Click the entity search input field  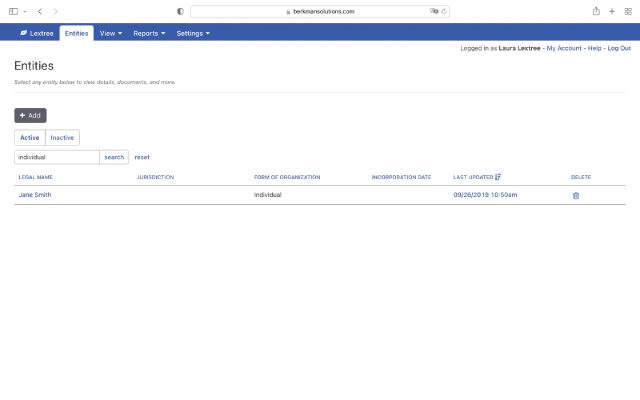[57, 157]
